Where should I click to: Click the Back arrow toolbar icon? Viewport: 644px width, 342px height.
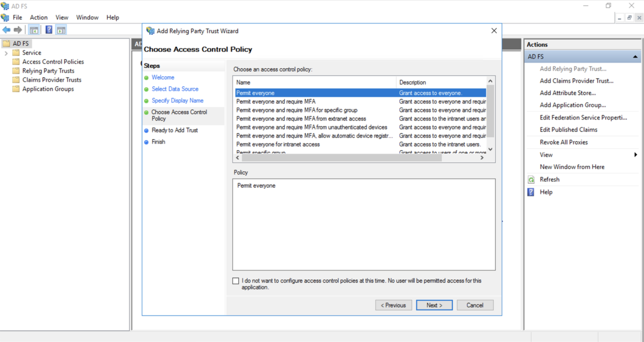(6, 30)
